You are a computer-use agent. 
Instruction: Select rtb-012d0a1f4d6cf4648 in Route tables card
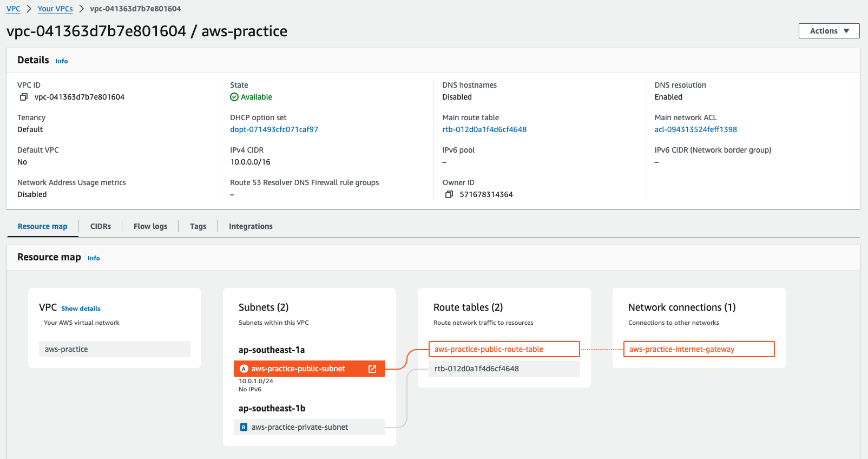tap(504, 369)
